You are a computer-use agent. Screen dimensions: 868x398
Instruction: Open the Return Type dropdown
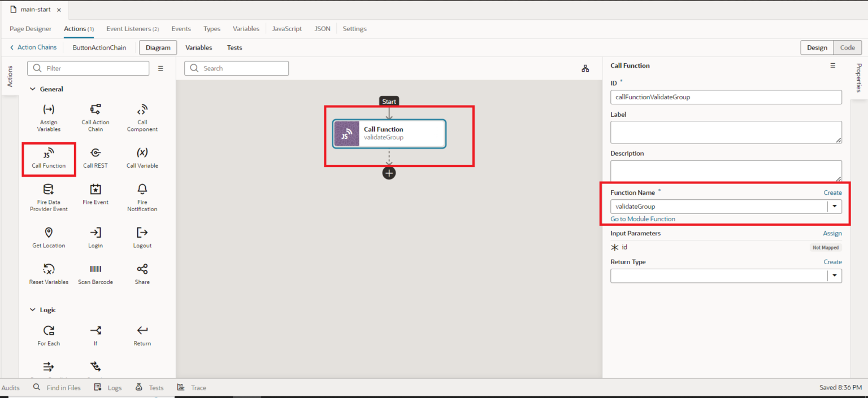[835, 275]
